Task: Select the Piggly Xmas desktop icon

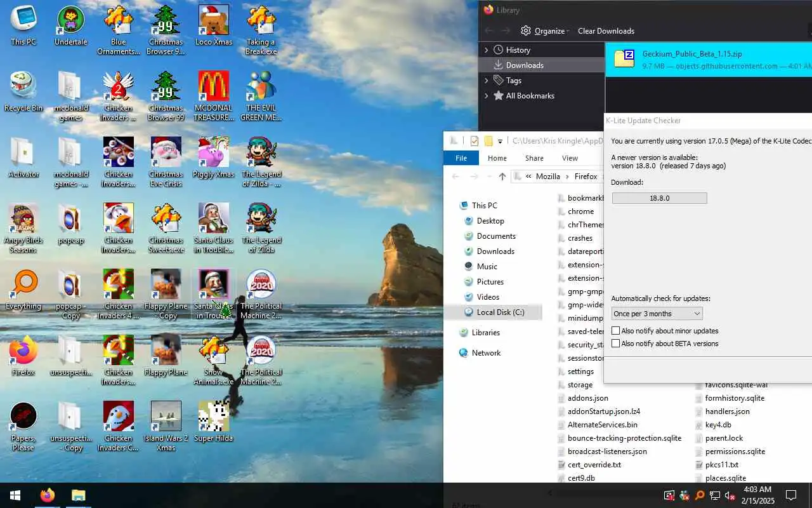Action: click(213, 157)
